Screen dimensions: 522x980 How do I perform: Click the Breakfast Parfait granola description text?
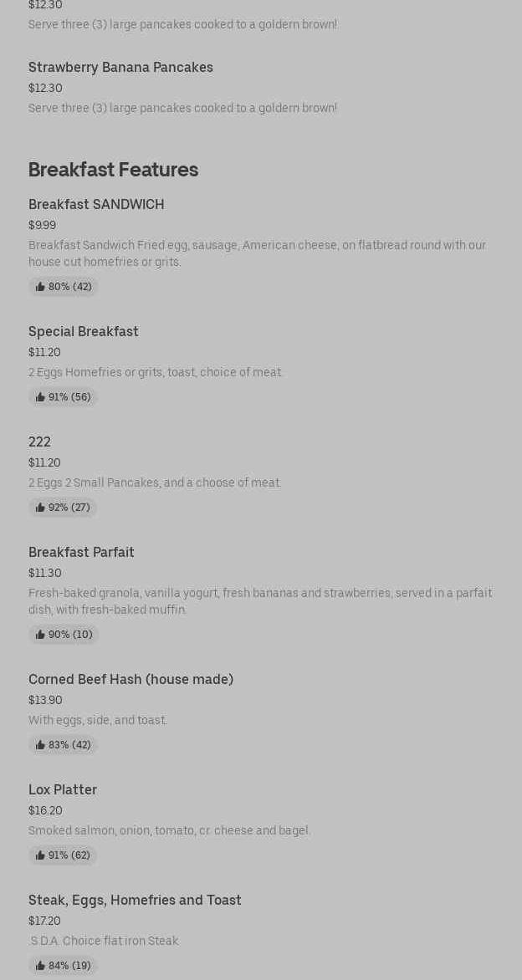pos(259,601)
